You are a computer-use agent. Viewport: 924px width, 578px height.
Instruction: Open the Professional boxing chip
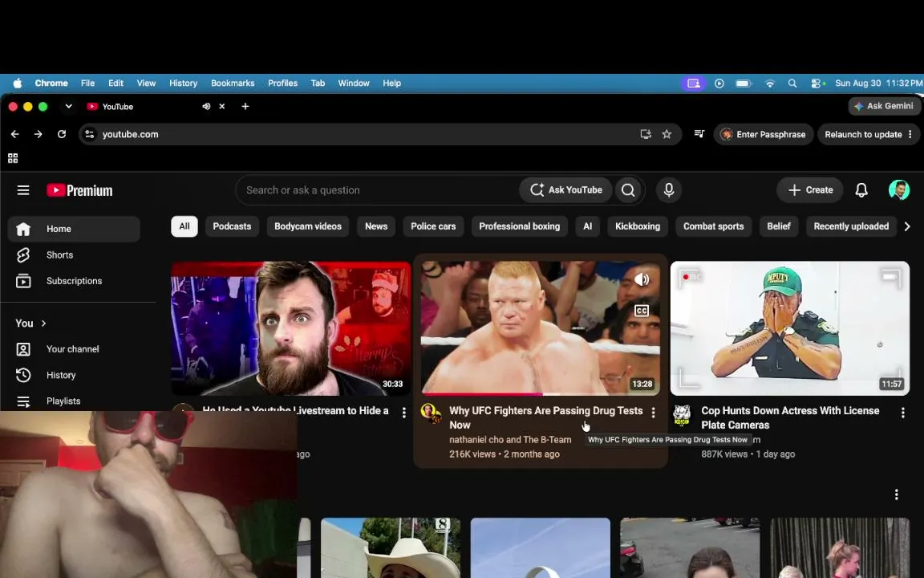(x=519, y=226)
